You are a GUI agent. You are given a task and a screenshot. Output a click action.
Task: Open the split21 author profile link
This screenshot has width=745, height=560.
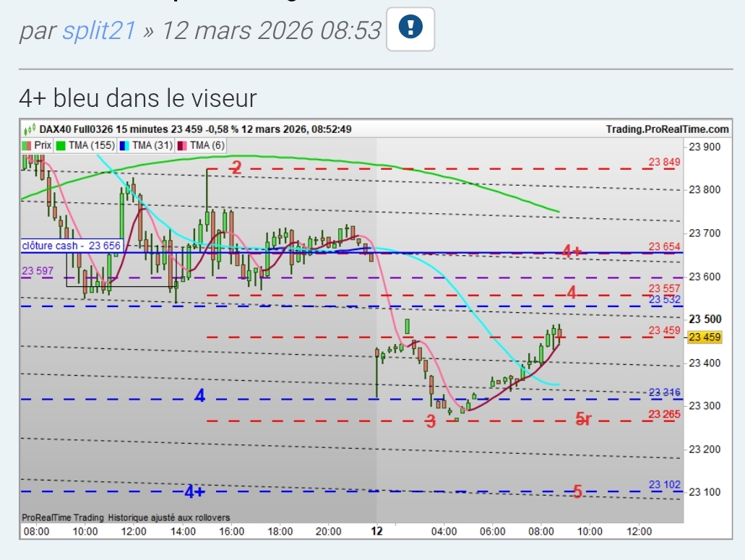(x=99, y=31)
